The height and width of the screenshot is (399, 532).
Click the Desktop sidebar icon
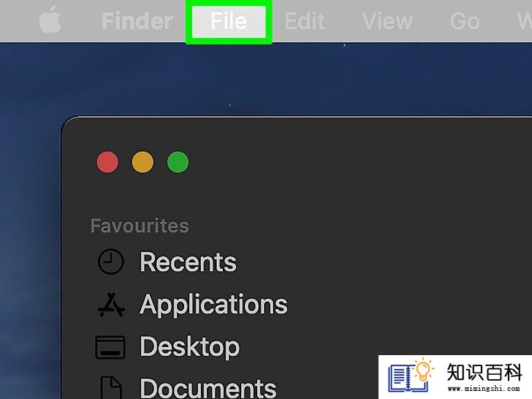click(x=110, y=347)
